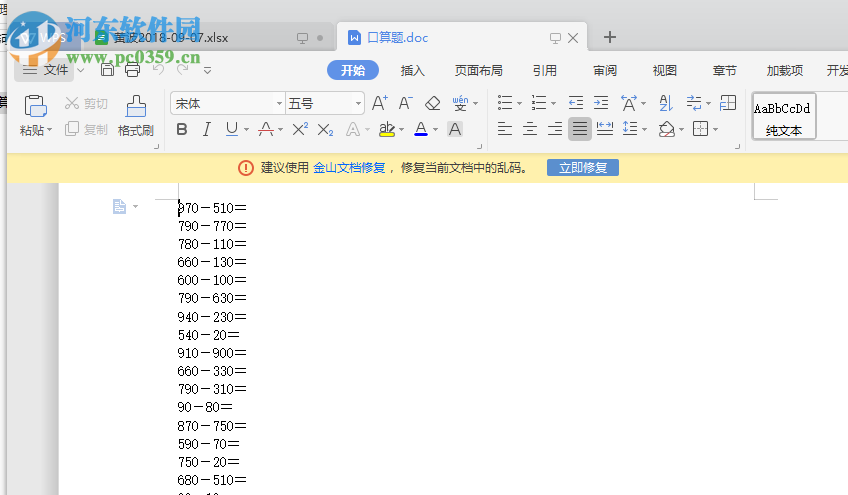Screen dimensions: 848x495
Task: Click the Increase indent icon
Action: point(601,103)
